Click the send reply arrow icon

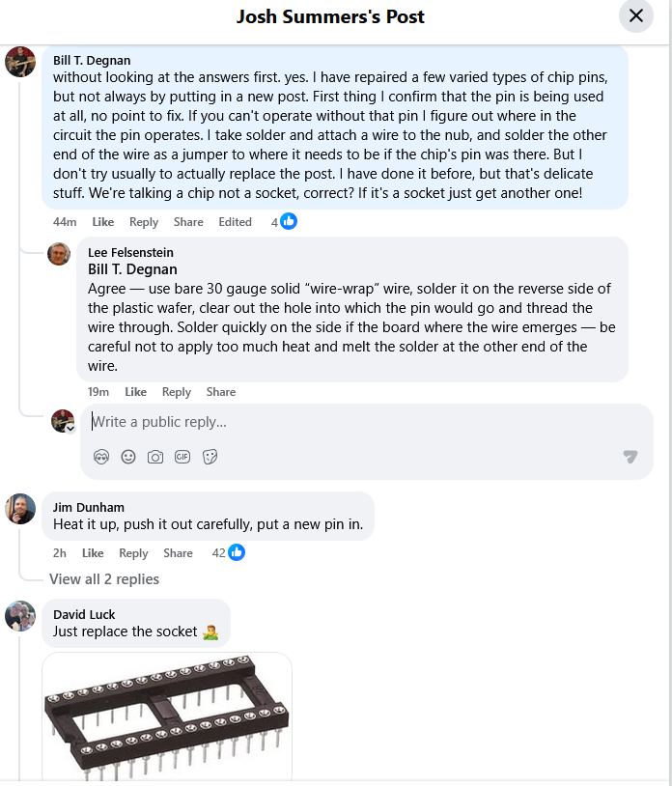click(630, 457)
